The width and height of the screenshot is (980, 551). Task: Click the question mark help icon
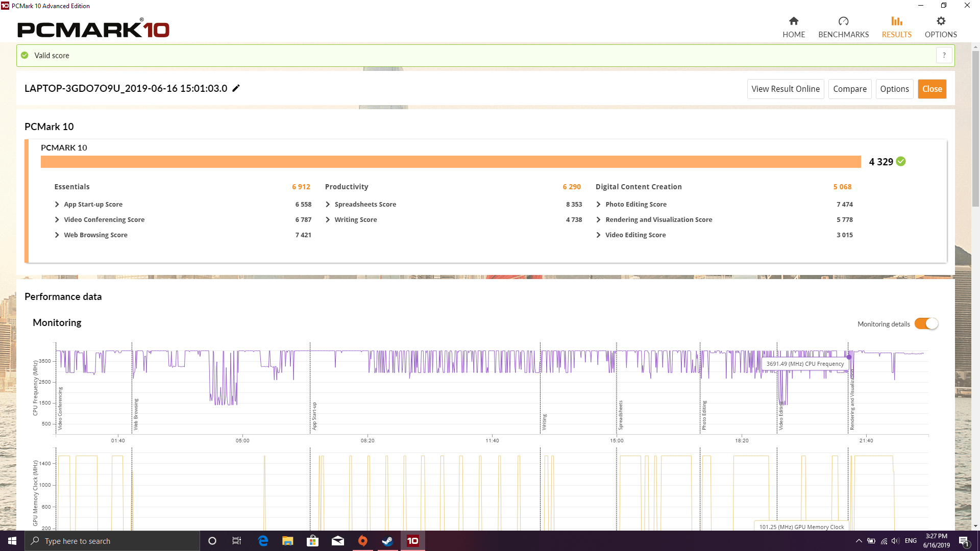pos(944,55)
